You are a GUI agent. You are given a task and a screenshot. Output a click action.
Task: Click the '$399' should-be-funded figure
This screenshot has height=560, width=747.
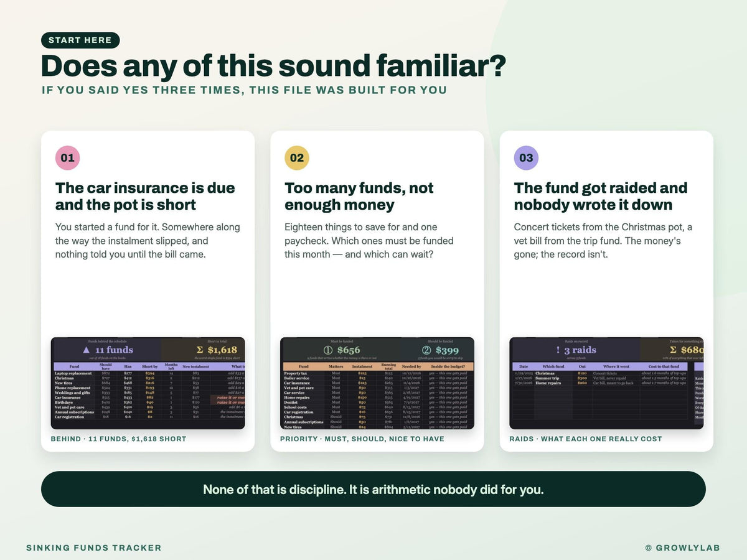click(447, 350)
